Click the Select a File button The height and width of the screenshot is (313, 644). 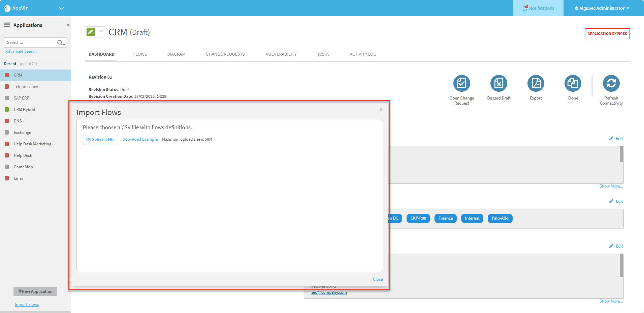pos(100,140)
